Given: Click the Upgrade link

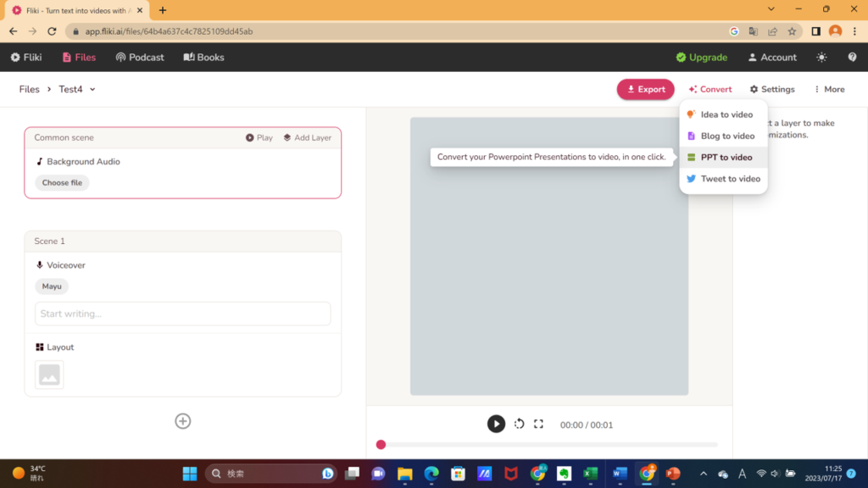Looking at the screenshot, I should pos(701,57).
